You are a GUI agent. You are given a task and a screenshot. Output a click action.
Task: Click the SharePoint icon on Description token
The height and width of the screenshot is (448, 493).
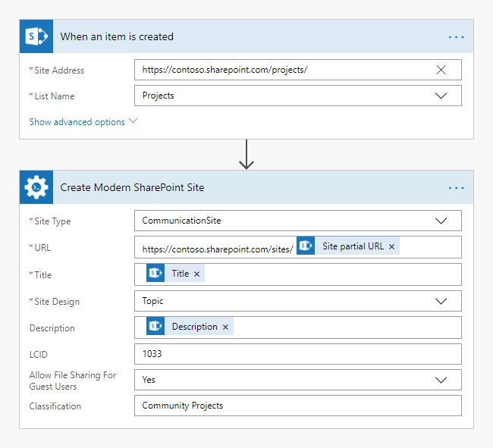(155, 326)
